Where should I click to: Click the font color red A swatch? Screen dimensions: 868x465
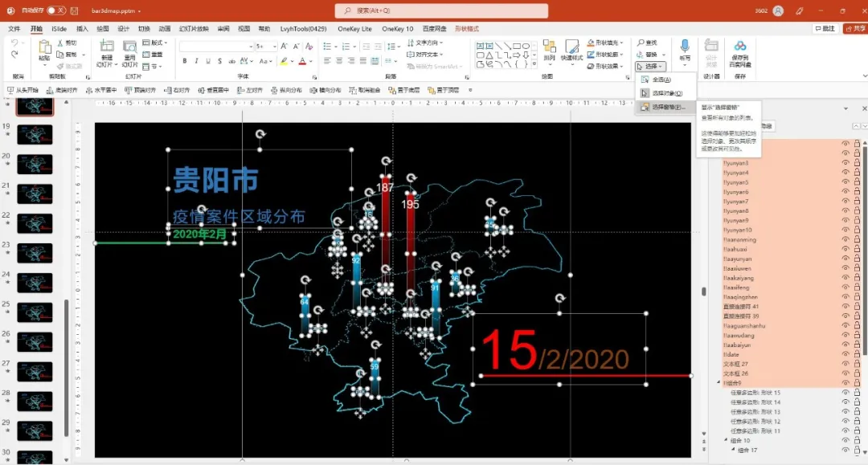(x=302, y=61)
